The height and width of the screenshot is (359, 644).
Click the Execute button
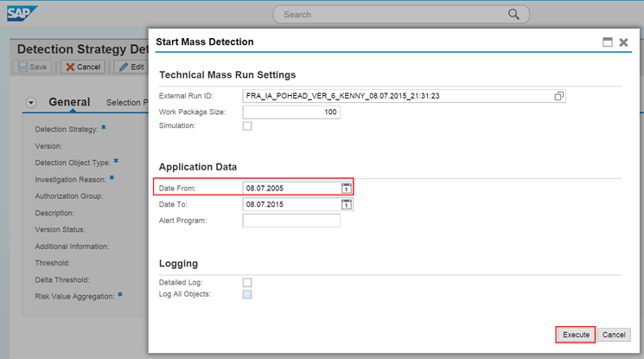click(x=576, y=335)
